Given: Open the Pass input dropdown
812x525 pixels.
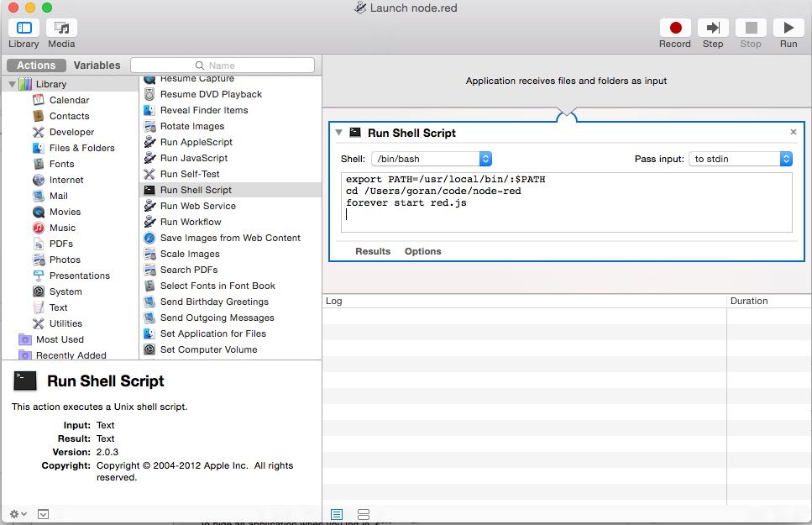Looking at the screenshot, I should click(741, 159).
